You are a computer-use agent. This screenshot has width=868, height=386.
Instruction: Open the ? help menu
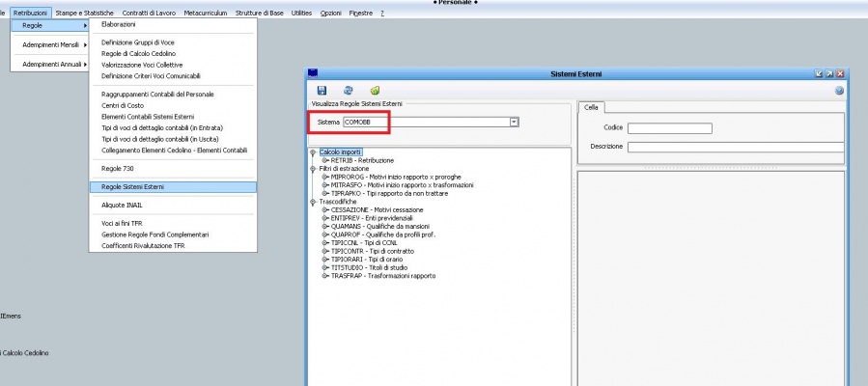pyautogui.click(x=382, y=13)
